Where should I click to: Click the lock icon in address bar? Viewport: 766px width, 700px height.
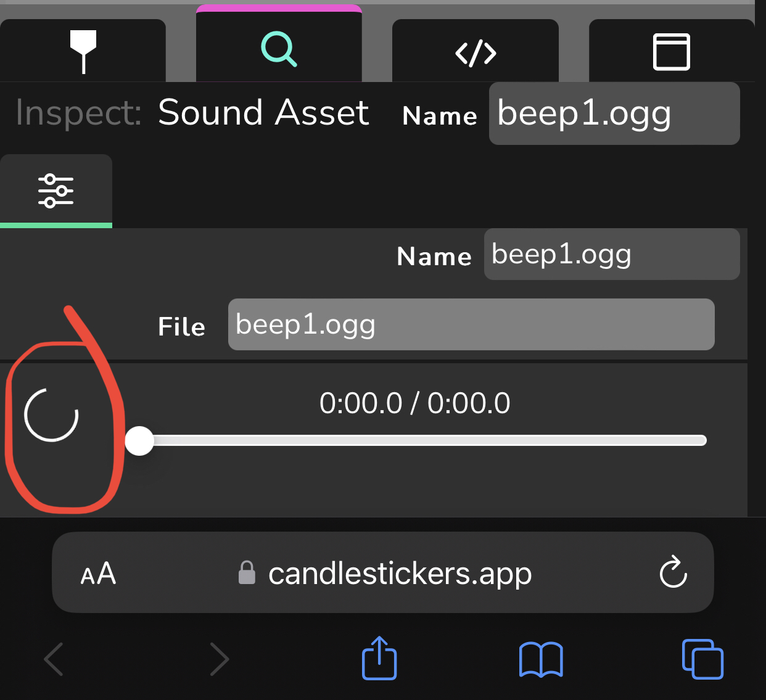pos(247,573)
